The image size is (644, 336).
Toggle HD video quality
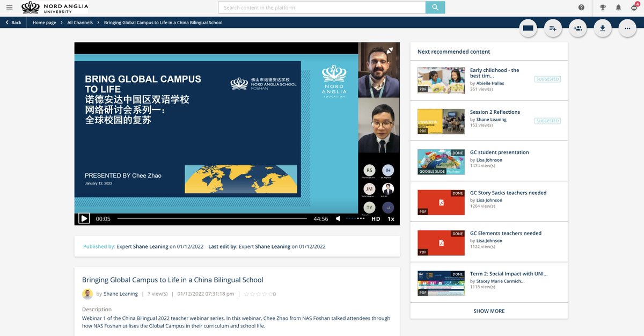click(x=376, y=218)
